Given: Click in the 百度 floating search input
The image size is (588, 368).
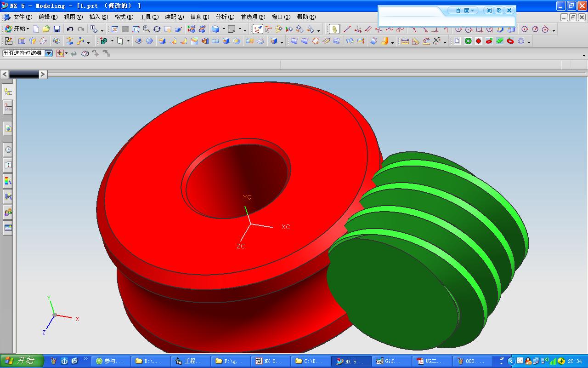Looking at the screenshot, I should pyautogui.click(x=447, y=21).
